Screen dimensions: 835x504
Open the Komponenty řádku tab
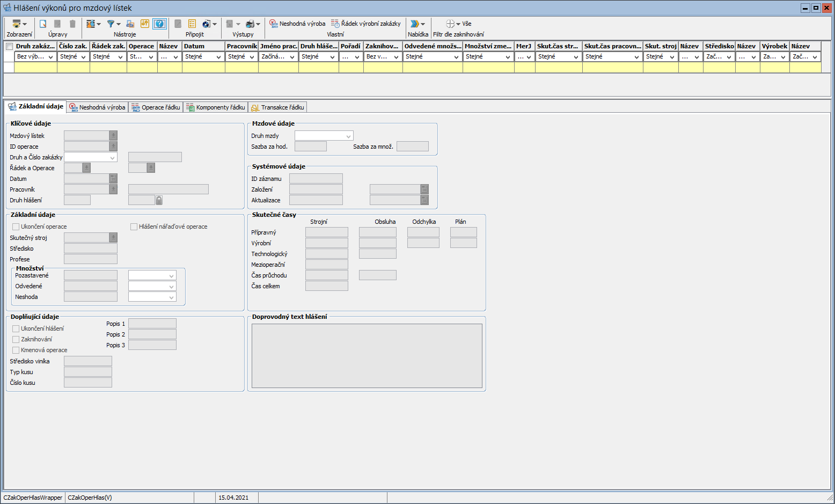coord(216,107)
